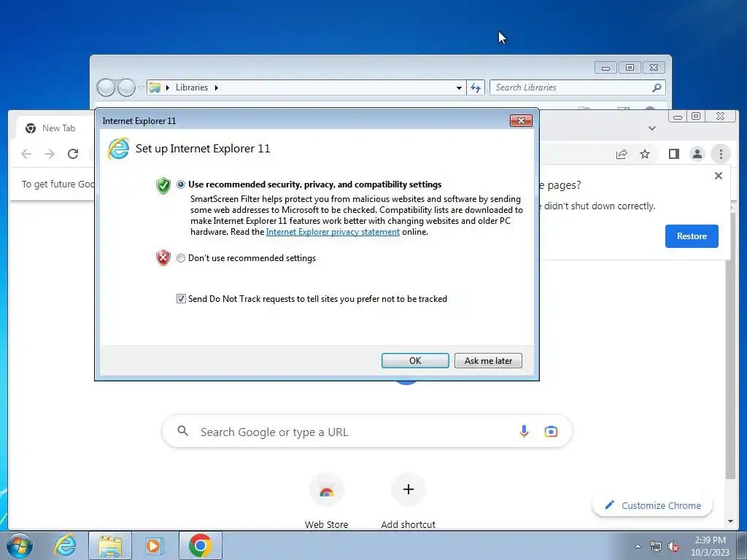Click Chrome scrollbar down arrow

pyautogui.click(x=730, y=521)
